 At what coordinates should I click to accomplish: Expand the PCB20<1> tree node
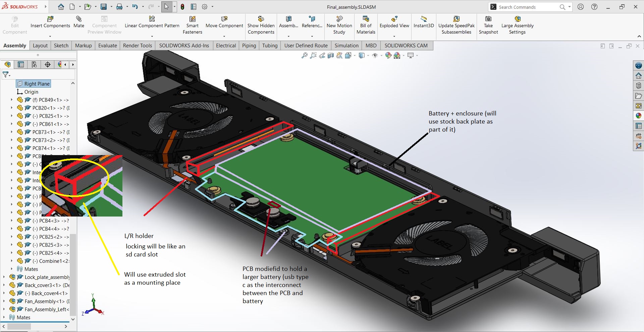click(11, 108)
